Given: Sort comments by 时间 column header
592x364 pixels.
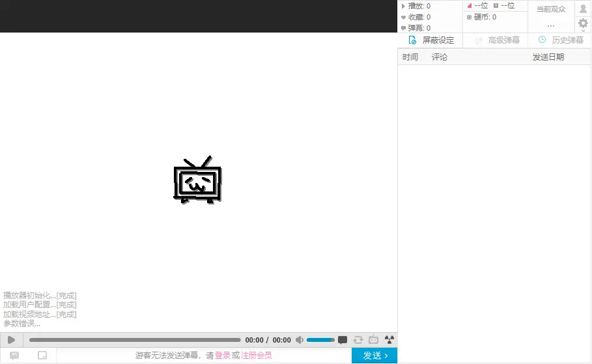Looking at the screenshot, I should pyautogui.click(x=410, y=57).
